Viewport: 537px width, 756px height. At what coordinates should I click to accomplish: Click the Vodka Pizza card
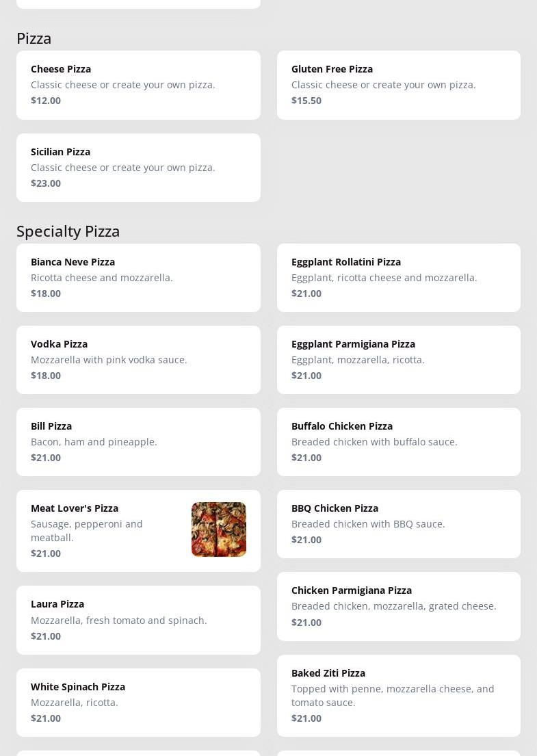[138, 360]
